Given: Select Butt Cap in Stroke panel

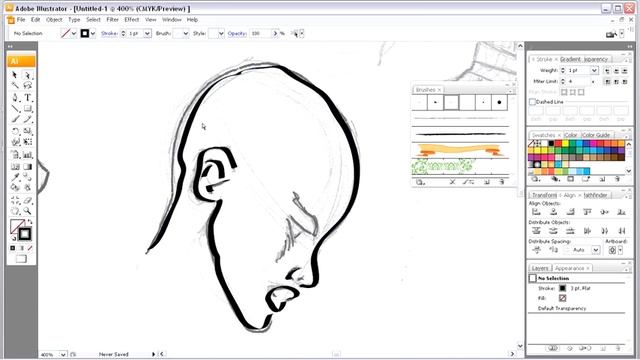Looking at the screenshot, I should (607, 71).
